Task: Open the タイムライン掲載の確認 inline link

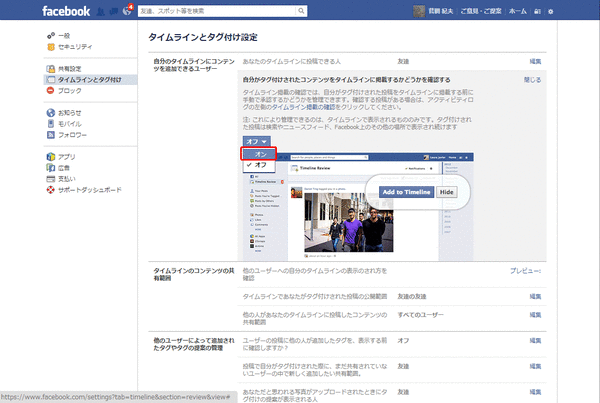Action: (x=303, y=107)
